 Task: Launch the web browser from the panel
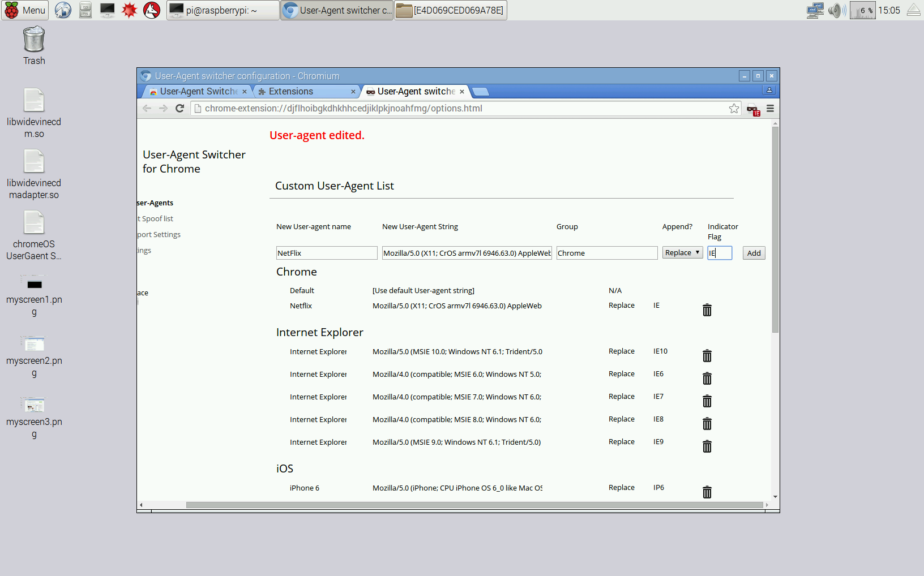[x=63, y=10]
